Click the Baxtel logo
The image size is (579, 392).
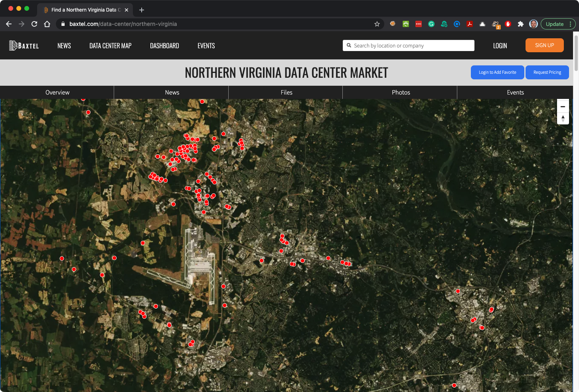24,46
